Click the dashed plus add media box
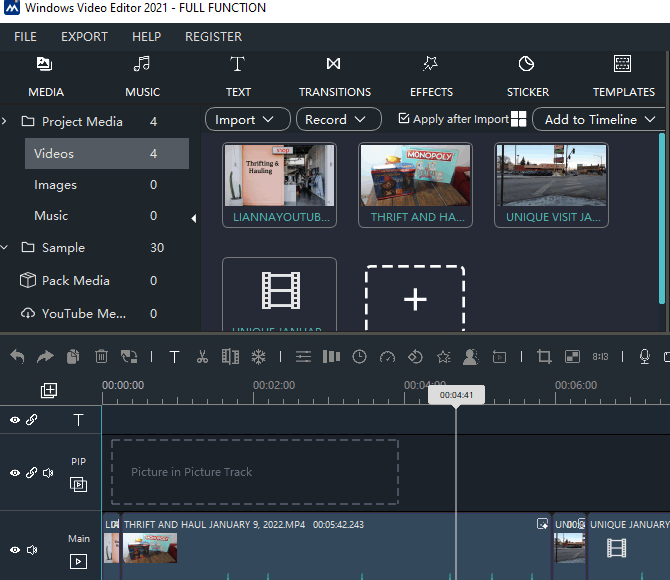The image size is (670, 580). (x=415, y=298)
